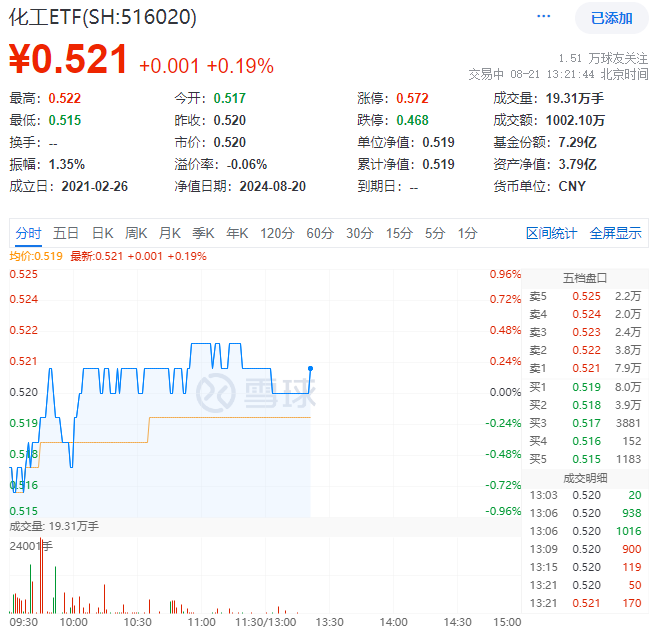The width and height of the screenshot is (655, 634).
Task: Select the 卖2 0.522 order book row
Action: tap(585, 350)
